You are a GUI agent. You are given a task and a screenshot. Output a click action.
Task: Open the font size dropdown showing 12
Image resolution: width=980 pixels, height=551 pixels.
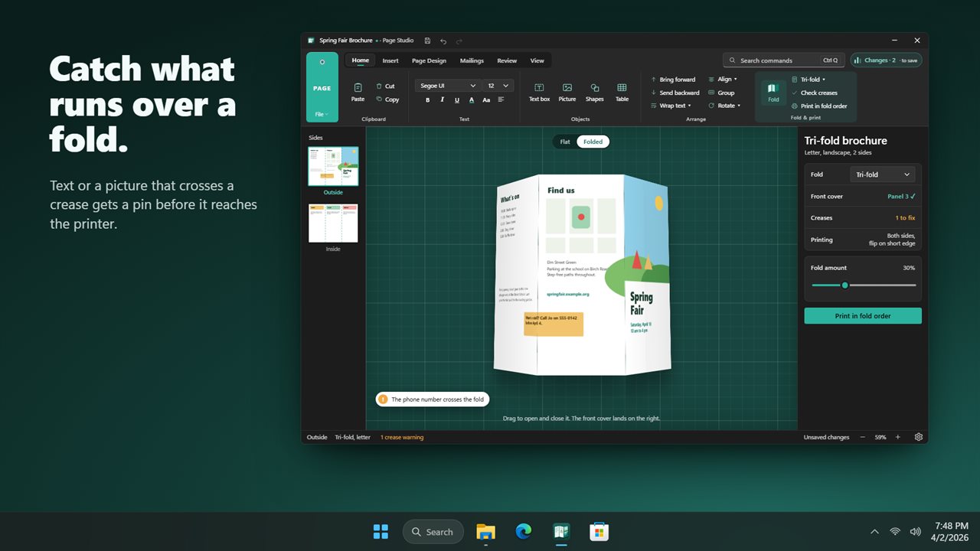click(498, 86)
